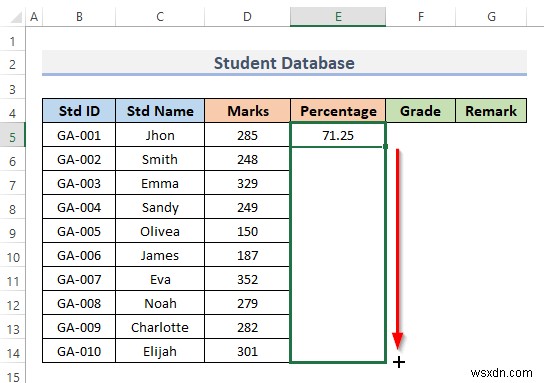Click the GA-009 cell
544x383 pixels.
pyautogui.click(x=79, y=327)
